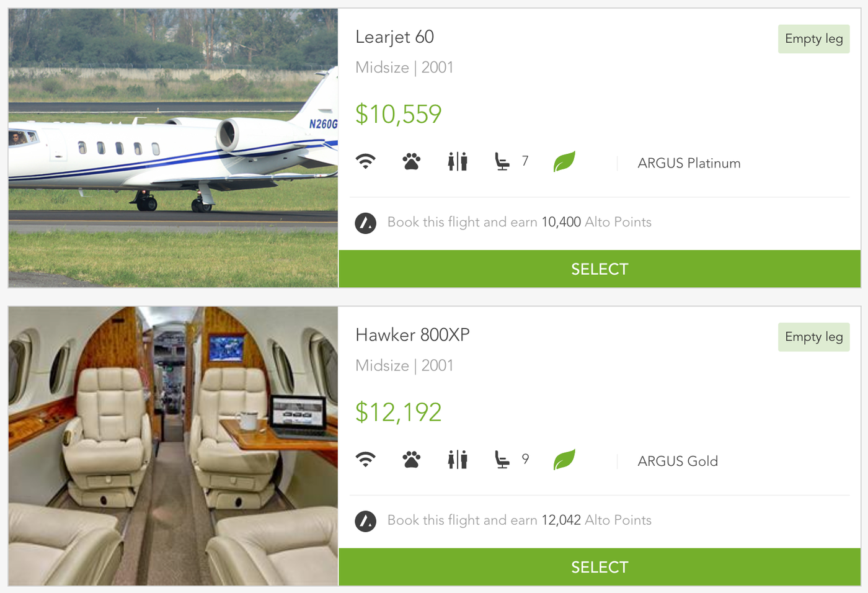
Task: Click the seat icon on Learjet 60
Action: [x=502, y=162]
